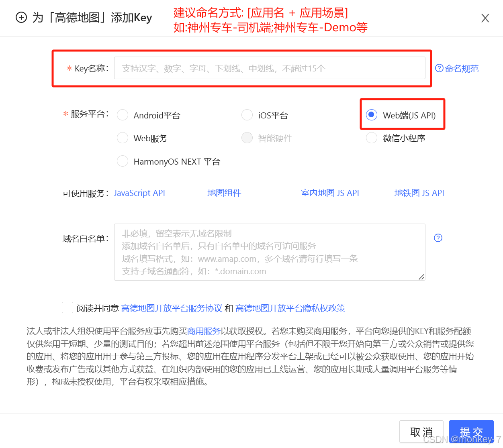Close the add Key dialog
Image resolution: width=503 pixels, height=448 pixels.
pyautogui.click(x=485, y=18)
